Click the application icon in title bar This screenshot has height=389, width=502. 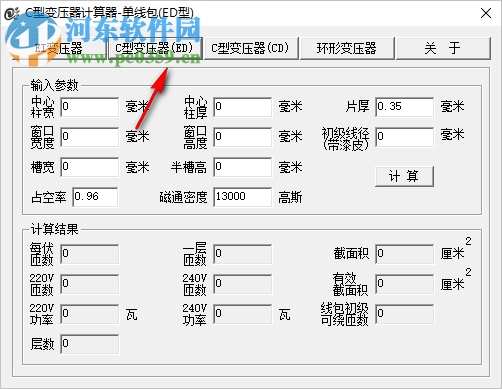coord(12,13)
